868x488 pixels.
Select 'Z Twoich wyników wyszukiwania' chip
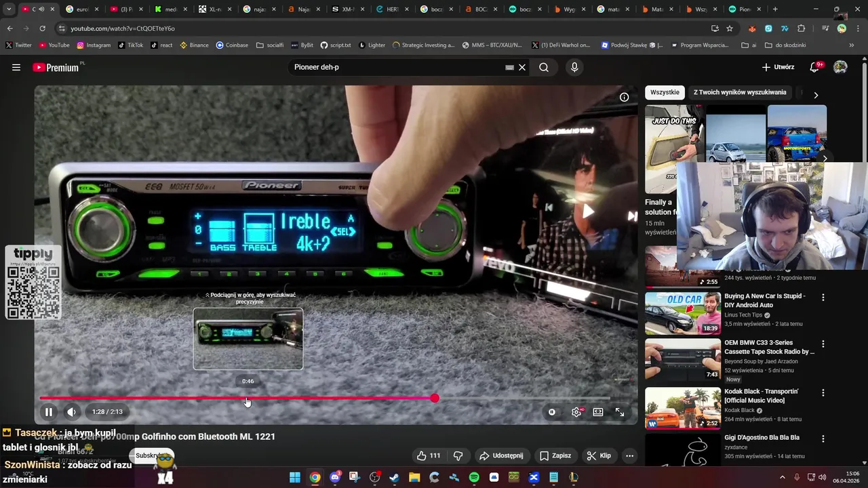click(x=740, y=92)
